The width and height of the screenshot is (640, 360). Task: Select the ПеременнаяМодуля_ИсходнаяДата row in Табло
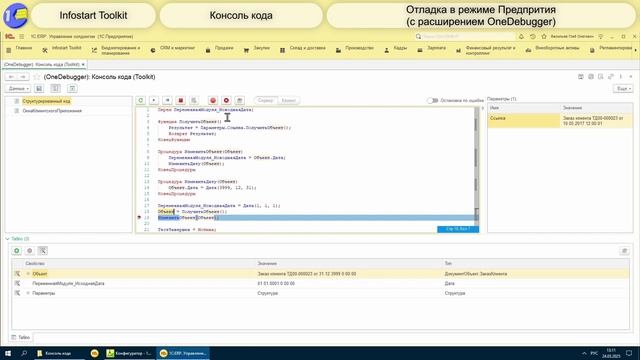[x=320, y=283]
